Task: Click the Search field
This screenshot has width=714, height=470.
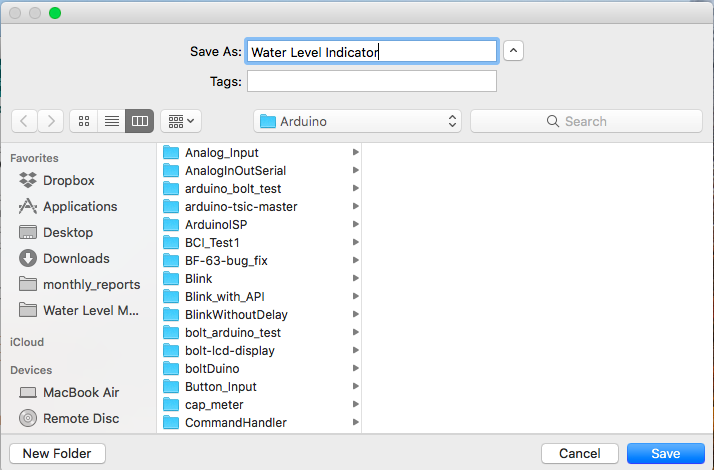Action: tap(586, 121)
